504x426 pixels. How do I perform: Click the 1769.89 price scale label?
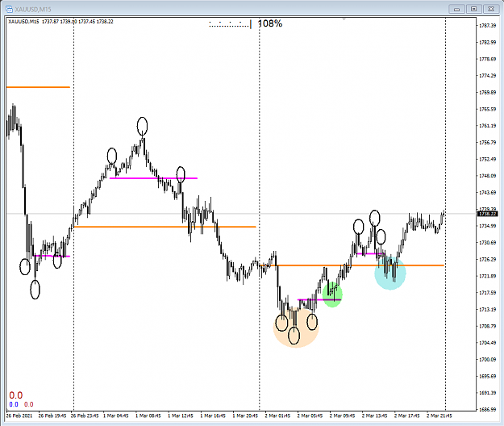(x=488, y=93)
